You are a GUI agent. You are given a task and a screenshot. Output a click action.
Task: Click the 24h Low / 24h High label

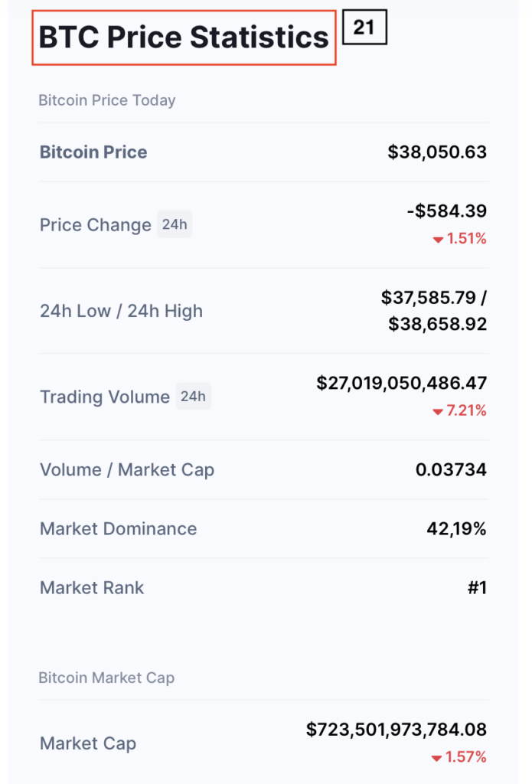tap(122, 311)
